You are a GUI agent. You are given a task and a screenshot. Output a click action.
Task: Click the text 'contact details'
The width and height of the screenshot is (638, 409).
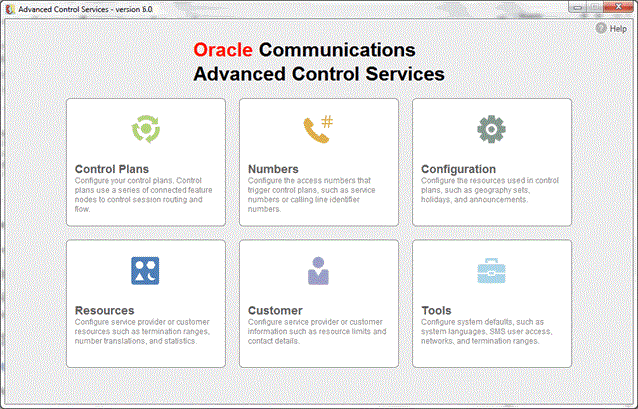point(273,341)
